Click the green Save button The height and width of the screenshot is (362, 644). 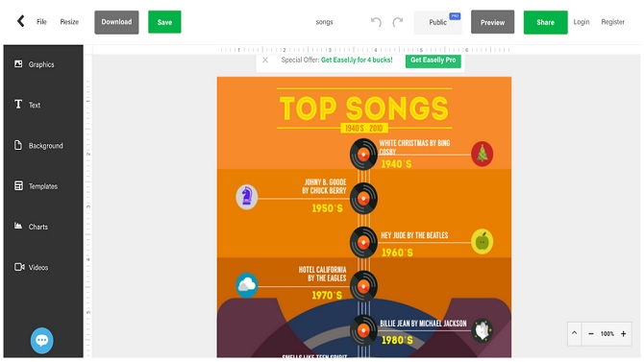click(164, 22)
